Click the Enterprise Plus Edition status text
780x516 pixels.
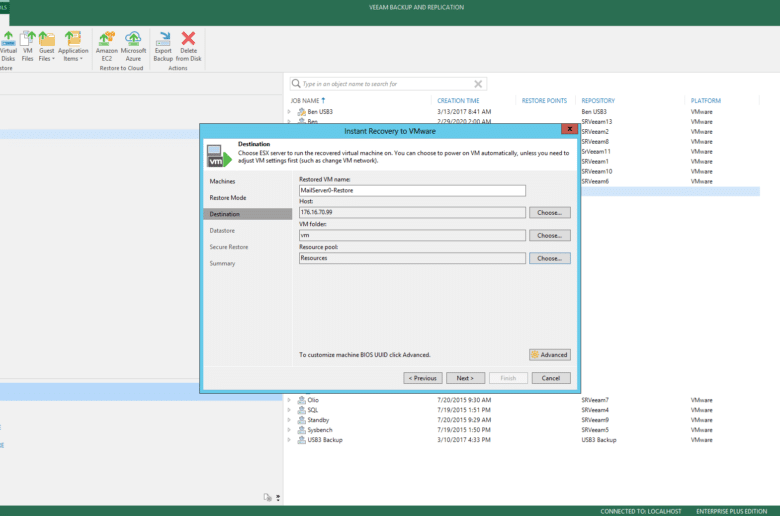(x=731, y=512)
